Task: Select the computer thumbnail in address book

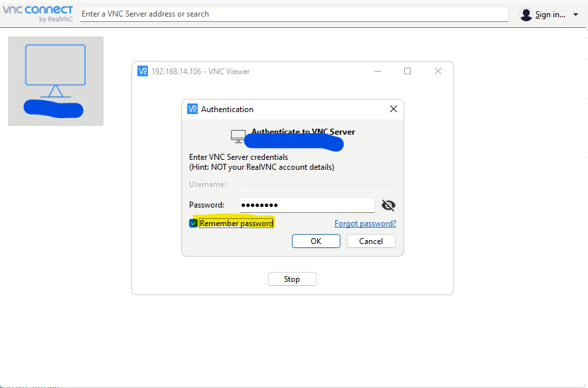Action: pos(56,81)
